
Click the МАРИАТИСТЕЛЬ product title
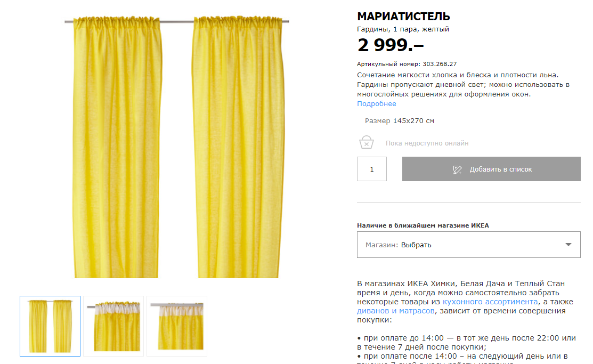403,17
